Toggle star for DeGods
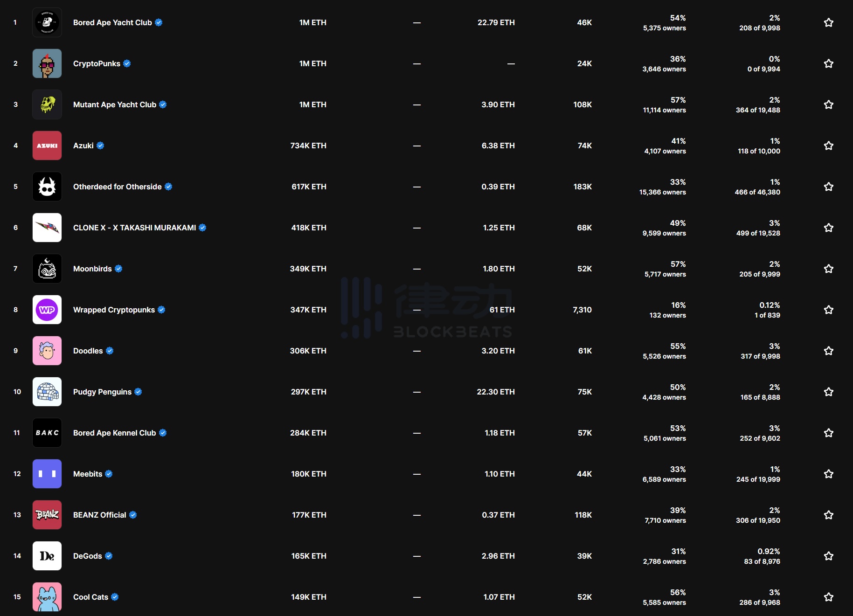853x616 pixels. (828, 556)
